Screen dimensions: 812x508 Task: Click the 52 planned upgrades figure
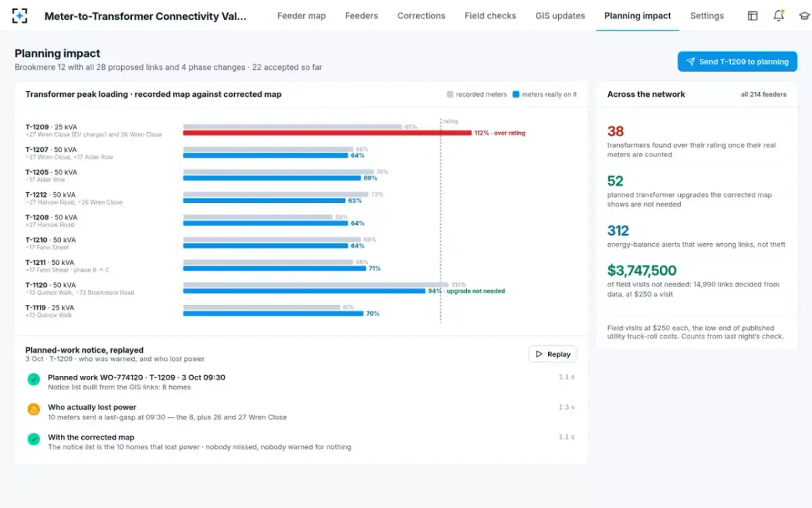(615, 181)
